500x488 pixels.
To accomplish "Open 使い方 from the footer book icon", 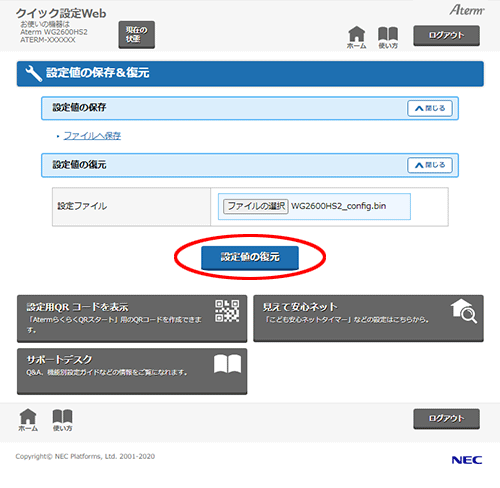I will tap(63, 420).
